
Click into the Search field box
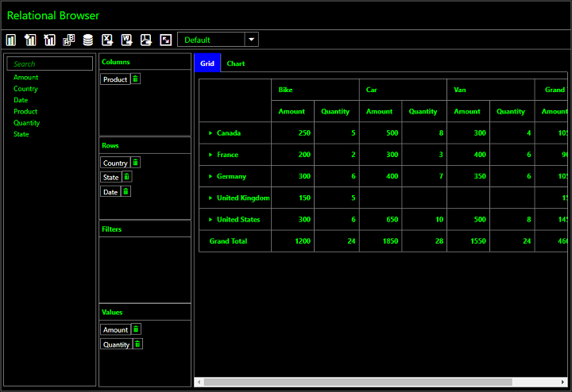52,63
